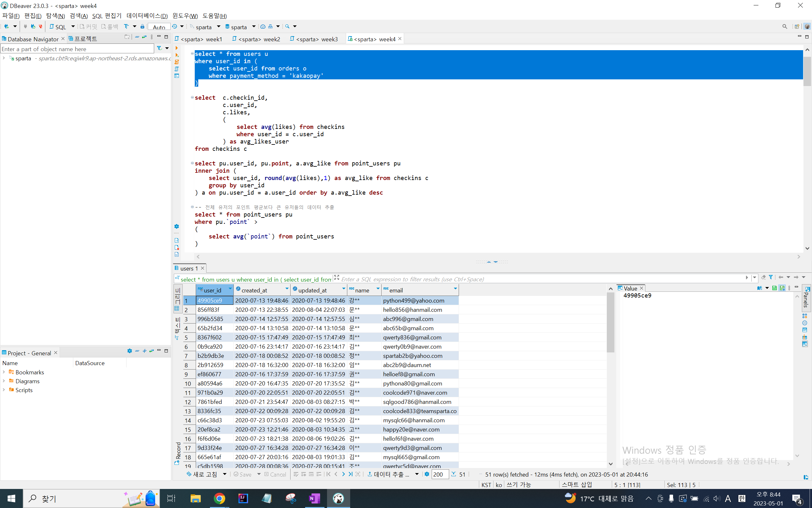Open Chrome from the Windows taskbar
Screen dimensions: 812x508
click(219, 498)
